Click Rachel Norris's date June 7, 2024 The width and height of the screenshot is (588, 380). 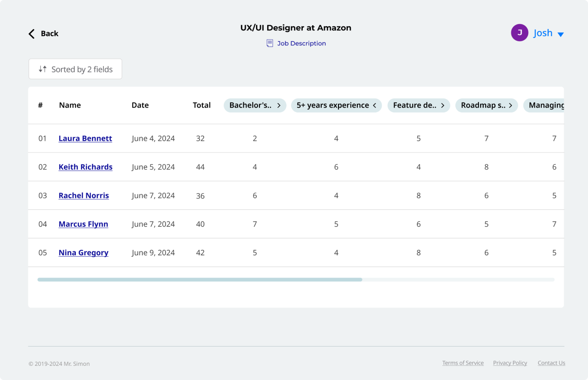click(153, 196)
